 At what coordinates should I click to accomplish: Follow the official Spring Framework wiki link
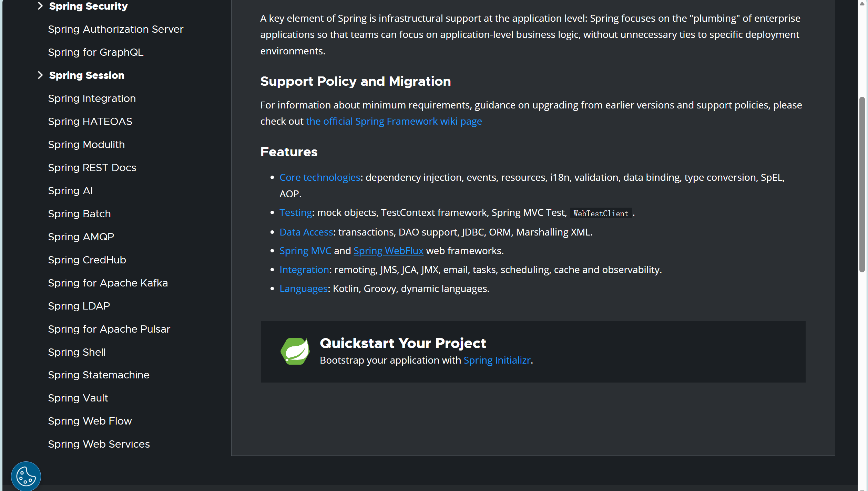(394, 121)
